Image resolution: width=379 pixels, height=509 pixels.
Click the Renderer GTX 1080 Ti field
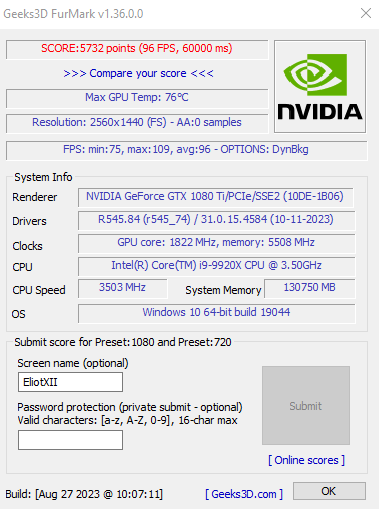[216, 197]
